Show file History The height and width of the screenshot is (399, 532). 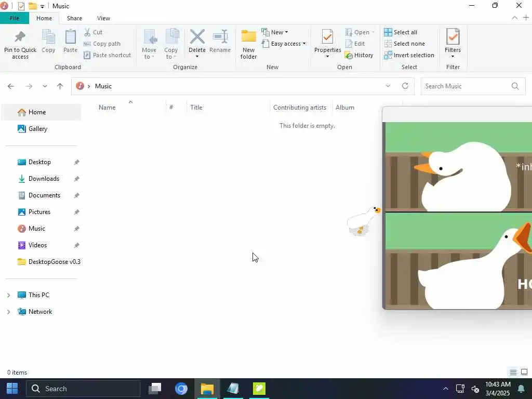click(359, 55)
